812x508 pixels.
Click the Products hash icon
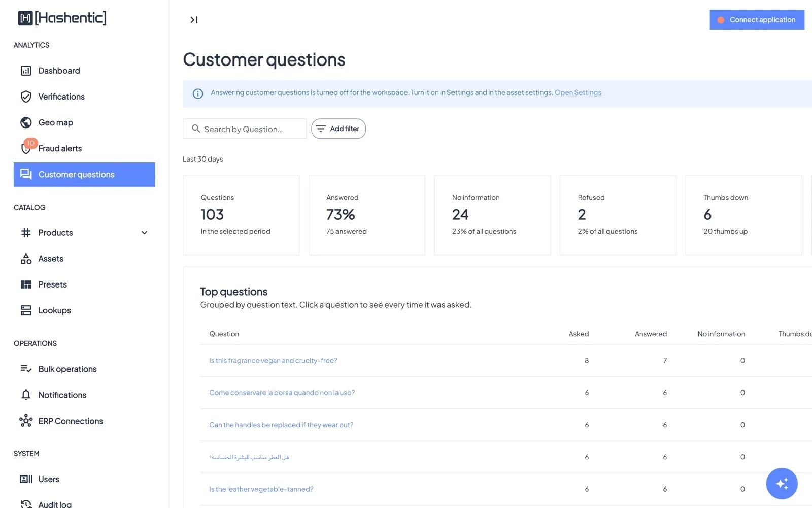pos(26,233)
